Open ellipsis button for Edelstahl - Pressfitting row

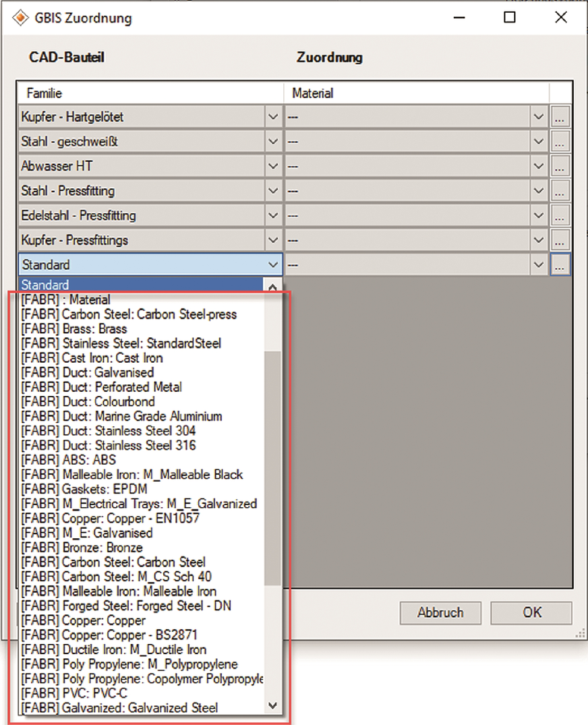pos(560,216)
